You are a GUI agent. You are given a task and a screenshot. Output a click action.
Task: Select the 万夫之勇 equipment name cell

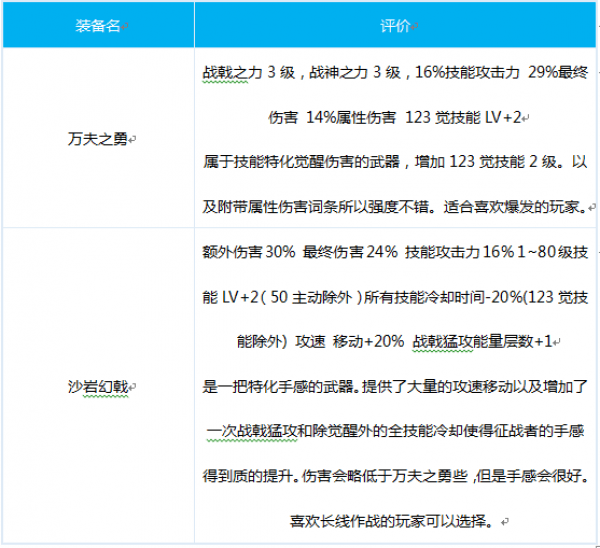[98, 138]
